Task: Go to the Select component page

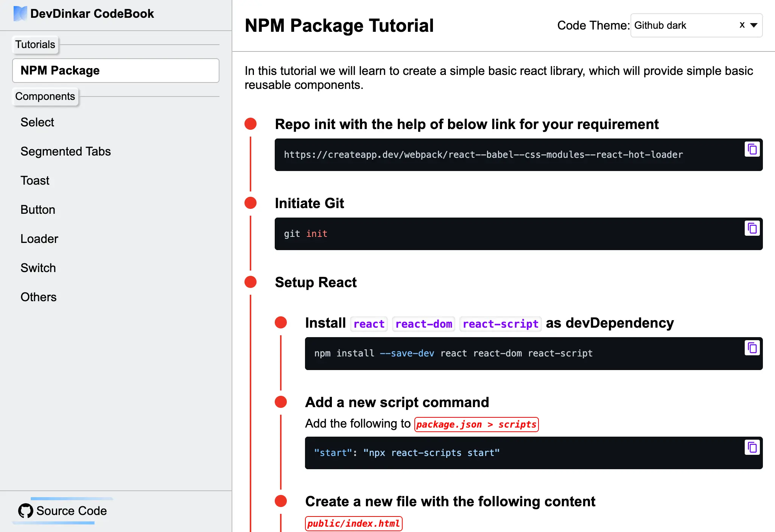Action: click(x=37, y=122)
